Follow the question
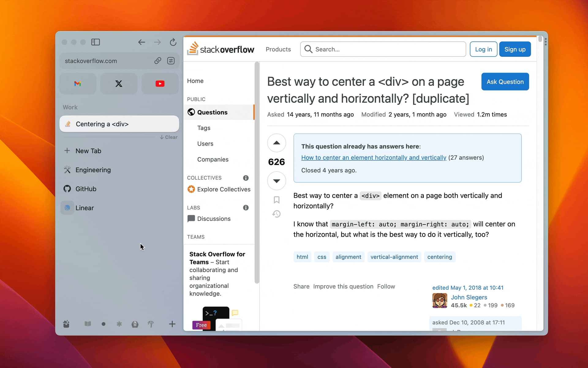This screenshot has width=588, height=368. (386, 286)
